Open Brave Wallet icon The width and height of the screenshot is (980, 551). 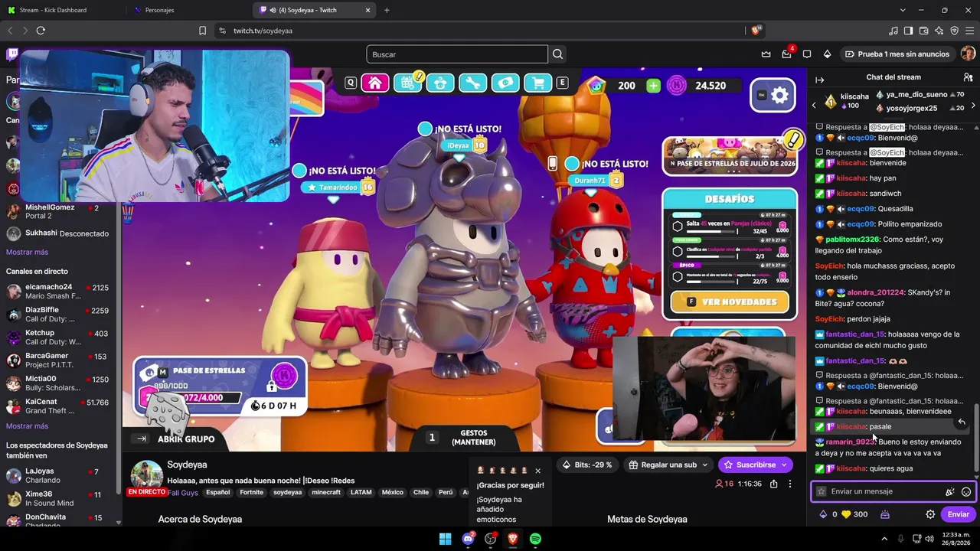coord(923,31)
